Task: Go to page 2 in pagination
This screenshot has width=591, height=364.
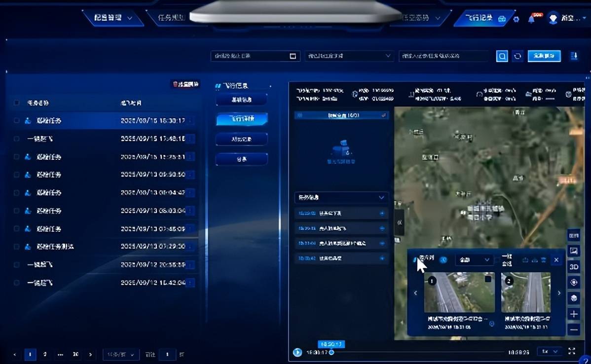Action: (45, 355)
